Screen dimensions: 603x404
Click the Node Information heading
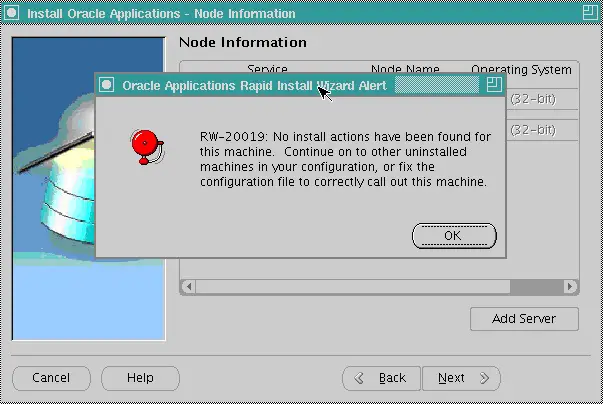[243, 42]
